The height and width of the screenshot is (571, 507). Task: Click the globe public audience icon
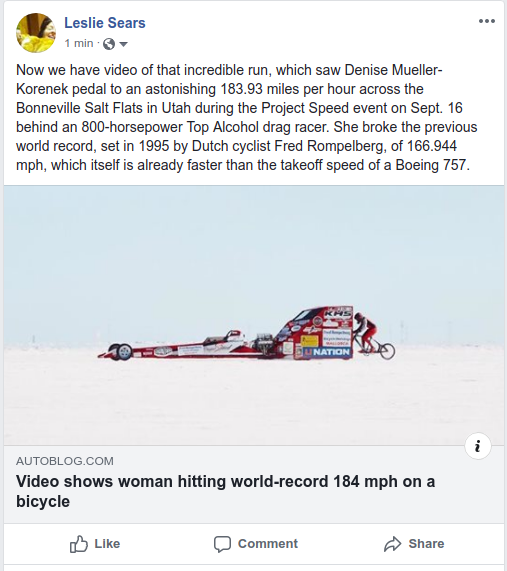coord(109,44)
